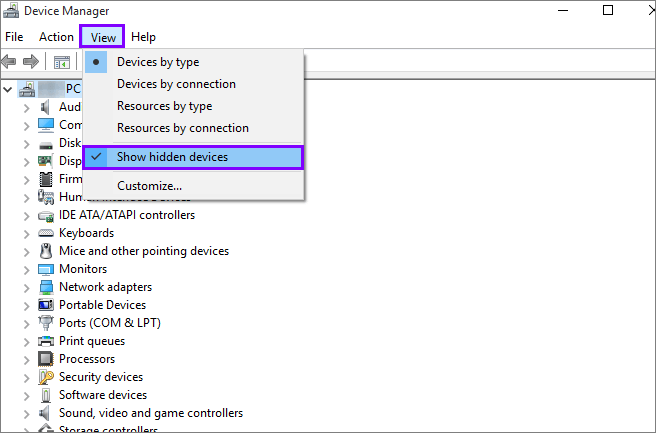The width and height of the screenshot is (656, 433).
Task: Click the Keyboards device icon
Action: click(46, 233)
